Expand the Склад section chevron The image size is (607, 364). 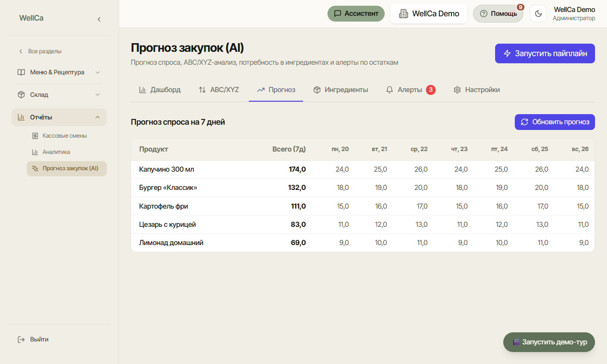97,95
